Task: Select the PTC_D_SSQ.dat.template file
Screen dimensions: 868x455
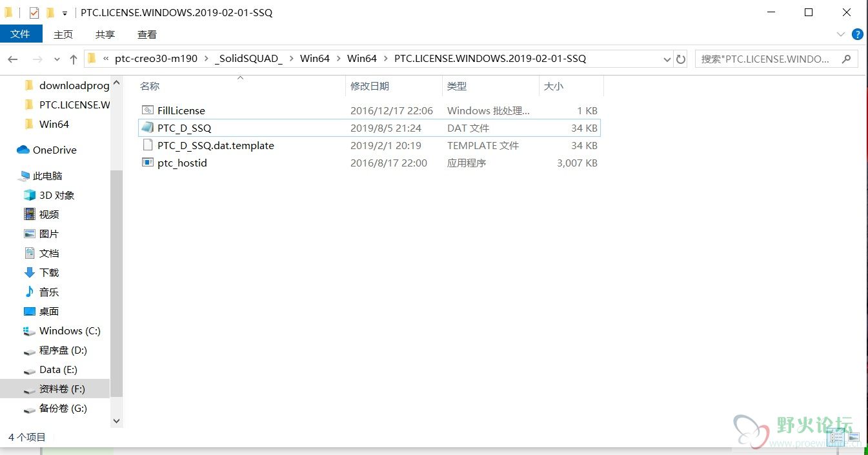Action: pos(370,145)
